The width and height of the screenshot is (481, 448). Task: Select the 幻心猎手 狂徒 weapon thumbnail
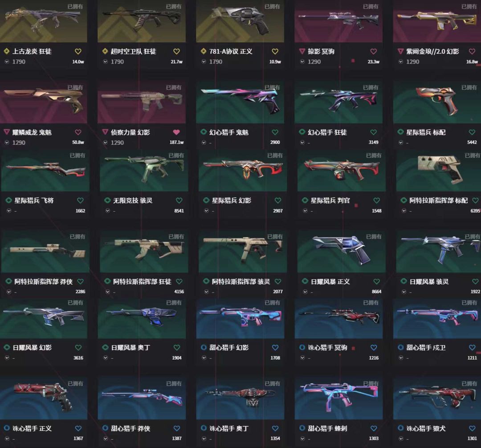338,102
